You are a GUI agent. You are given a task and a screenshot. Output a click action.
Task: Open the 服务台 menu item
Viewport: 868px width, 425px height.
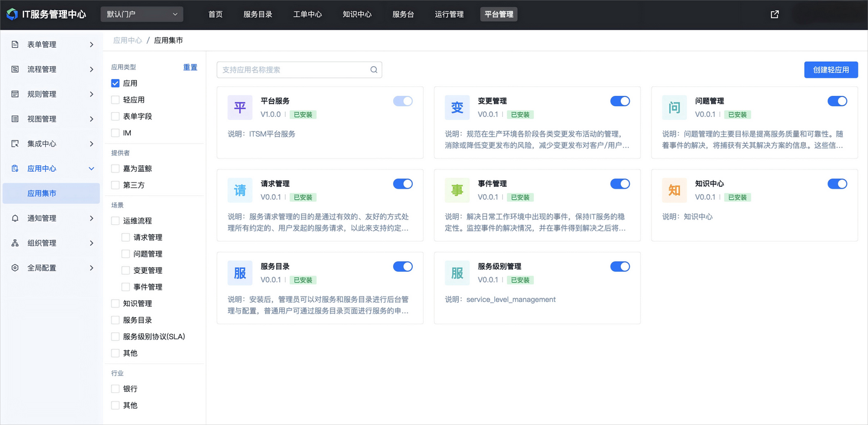click(403, 14)
